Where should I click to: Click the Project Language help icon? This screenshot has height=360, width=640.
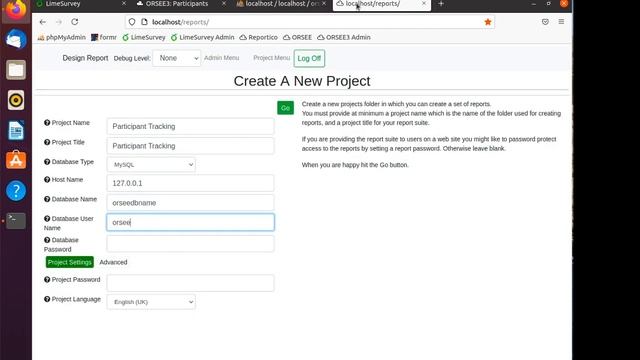tap(47, 299)
